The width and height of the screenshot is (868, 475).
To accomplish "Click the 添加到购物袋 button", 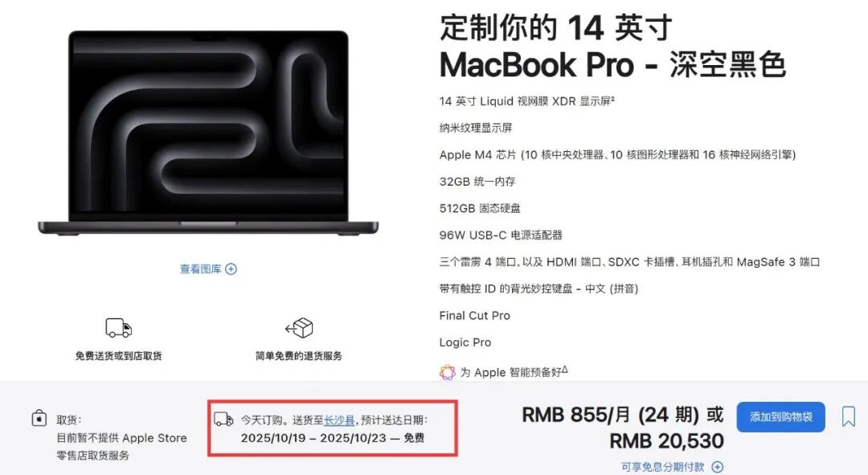I will pyautogui.click(x=780, y=417).
